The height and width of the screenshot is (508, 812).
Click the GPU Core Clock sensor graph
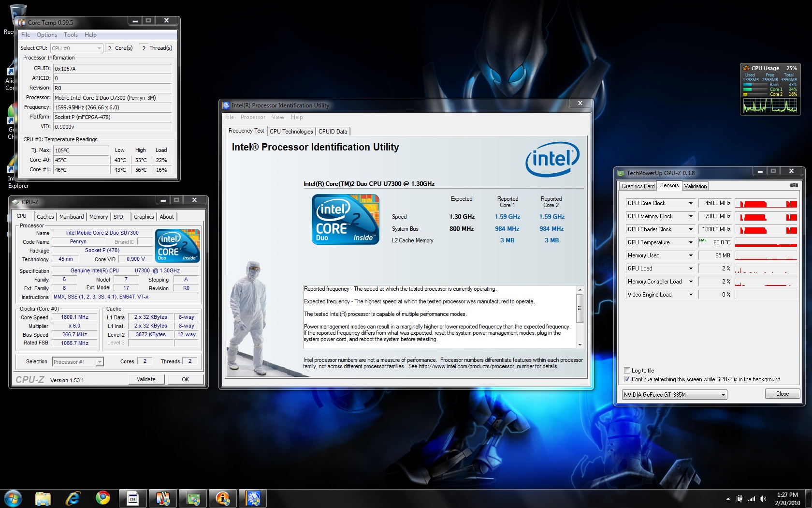tap(766, 203)
